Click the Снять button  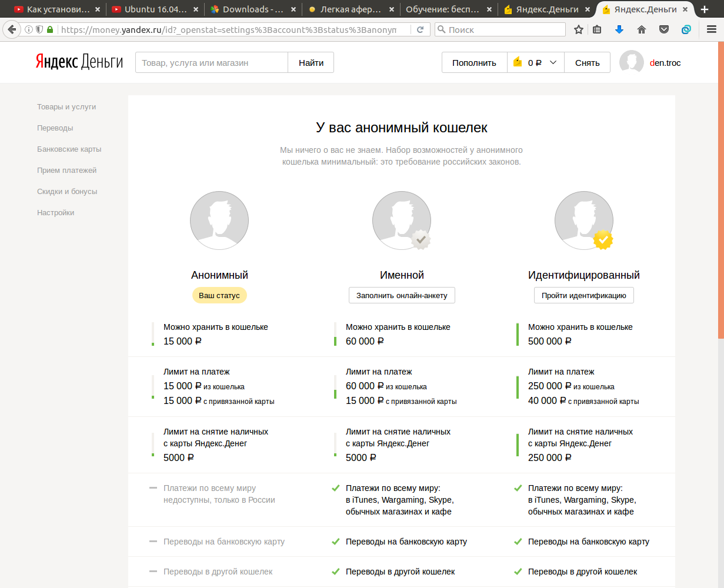588,62
